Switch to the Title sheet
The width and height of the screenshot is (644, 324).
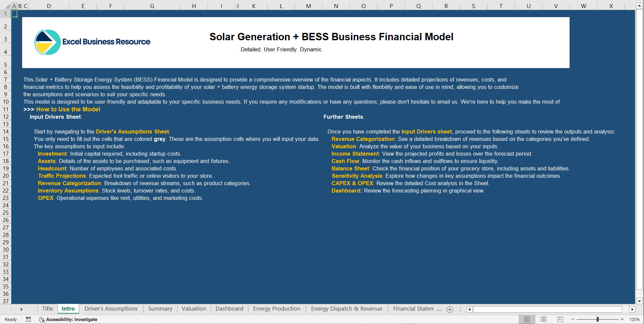pos(47,309)
